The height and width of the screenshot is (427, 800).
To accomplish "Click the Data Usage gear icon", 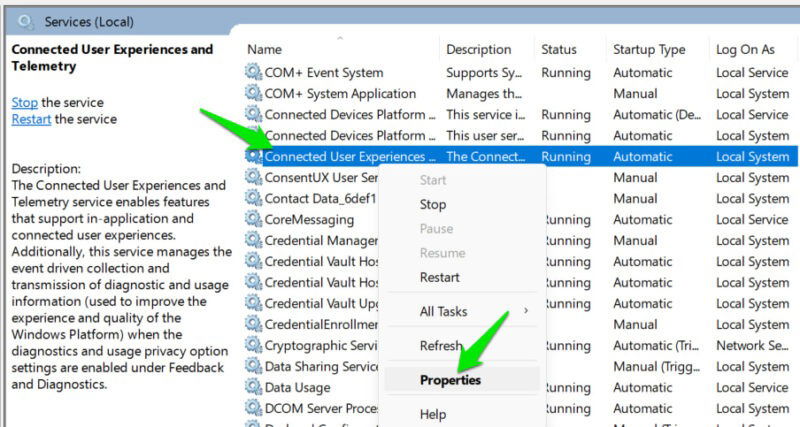I will point(253,387).
